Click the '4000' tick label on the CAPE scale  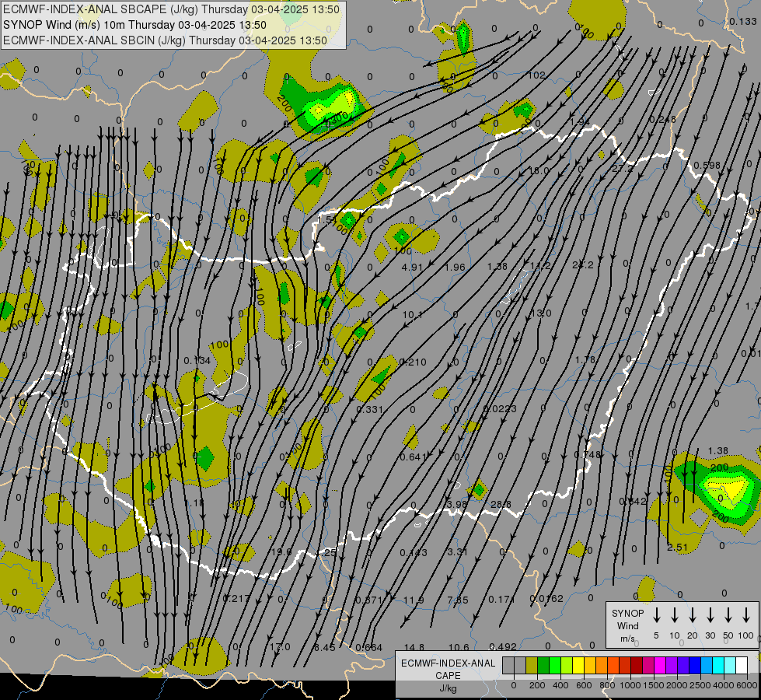click(723, 685)
